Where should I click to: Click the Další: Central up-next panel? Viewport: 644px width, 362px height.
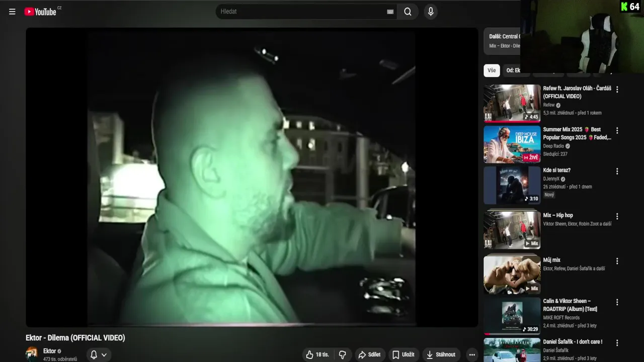[x=502, y=41]
